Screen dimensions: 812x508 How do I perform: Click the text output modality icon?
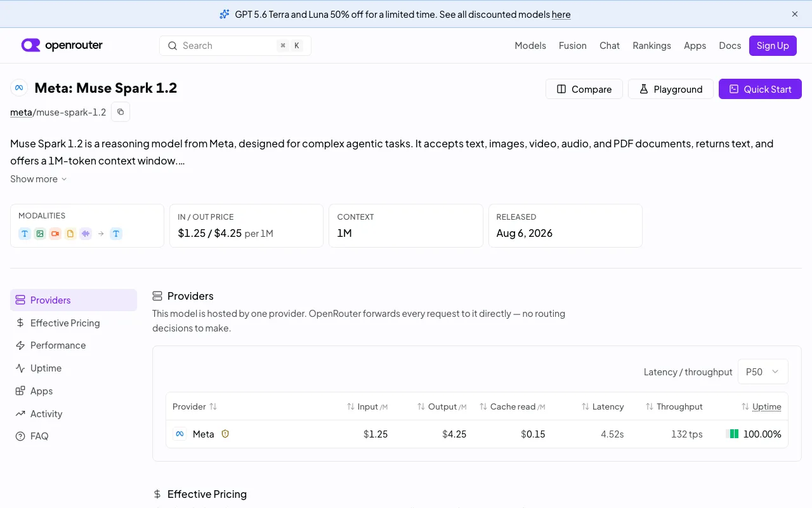pos(116,234)
